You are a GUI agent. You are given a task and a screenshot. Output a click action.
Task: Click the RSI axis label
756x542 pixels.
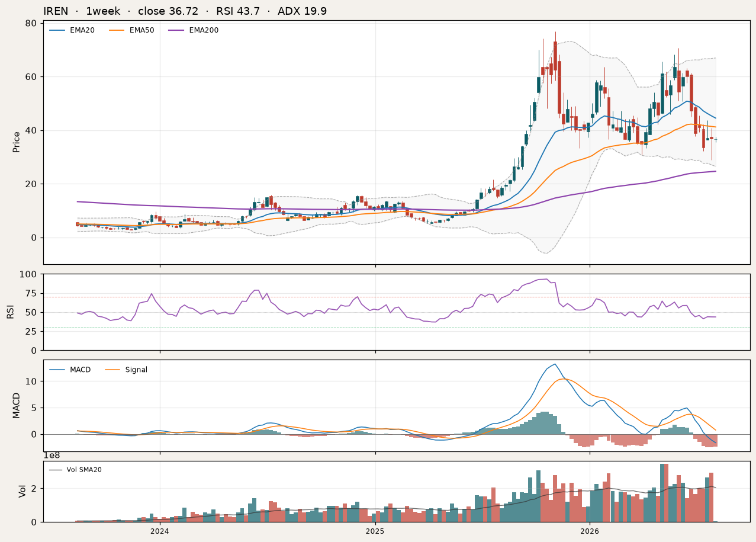point(11,312)
